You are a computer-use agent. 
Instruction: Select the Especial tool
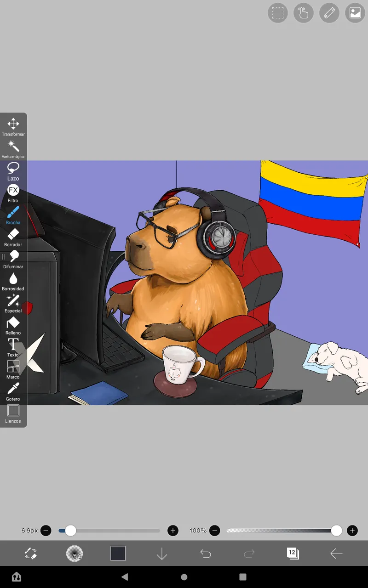pyautogui.click(x=13, y=303)
